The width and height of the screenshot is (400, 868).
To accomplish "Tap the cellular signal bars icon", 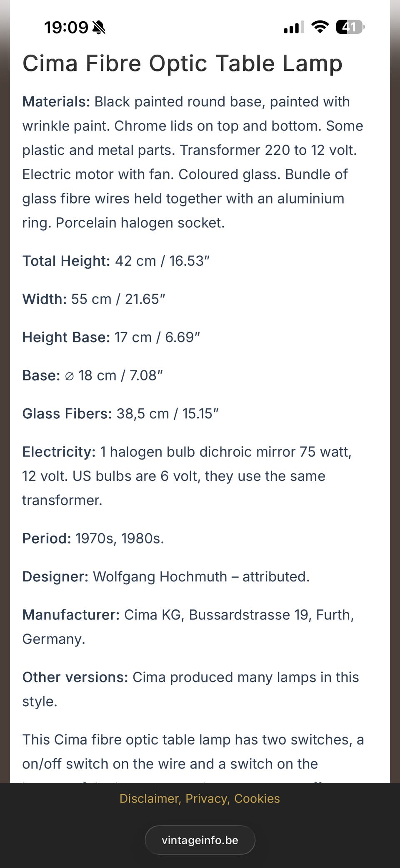I will pyautogui.click(x=294, y=27).
